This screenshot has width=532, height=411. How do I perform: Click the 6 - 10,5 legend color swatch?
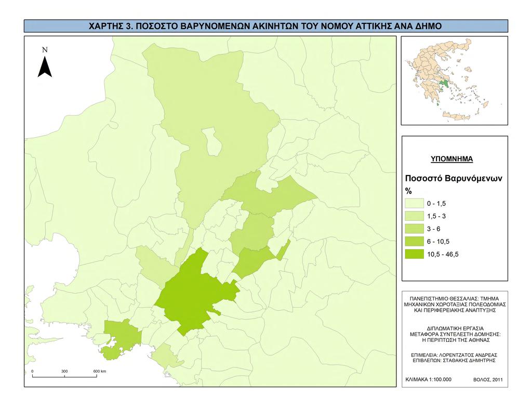pos(414,241)
